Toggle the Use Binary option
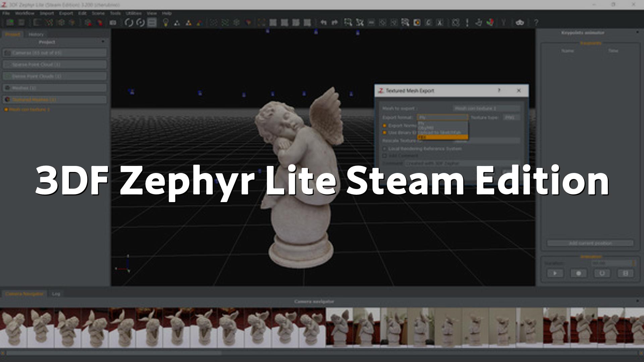This screenshot has width=644, height=362. 385,133
